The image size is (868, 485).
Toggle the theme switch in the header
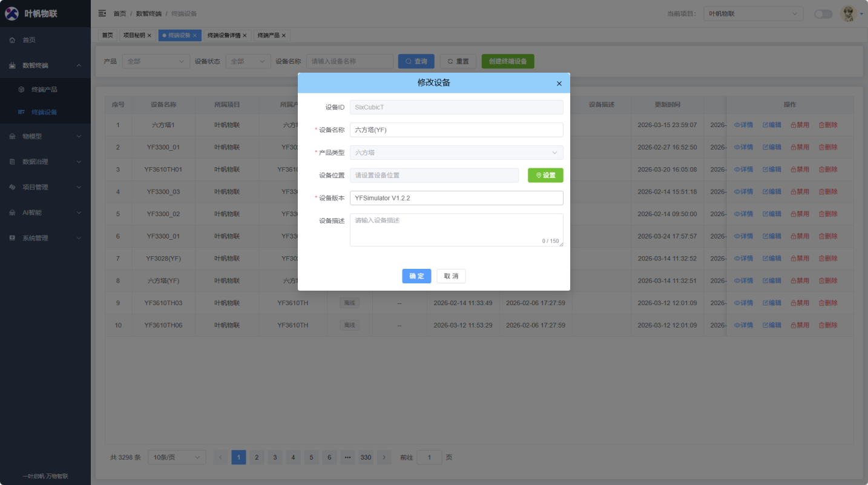(823, 14)
